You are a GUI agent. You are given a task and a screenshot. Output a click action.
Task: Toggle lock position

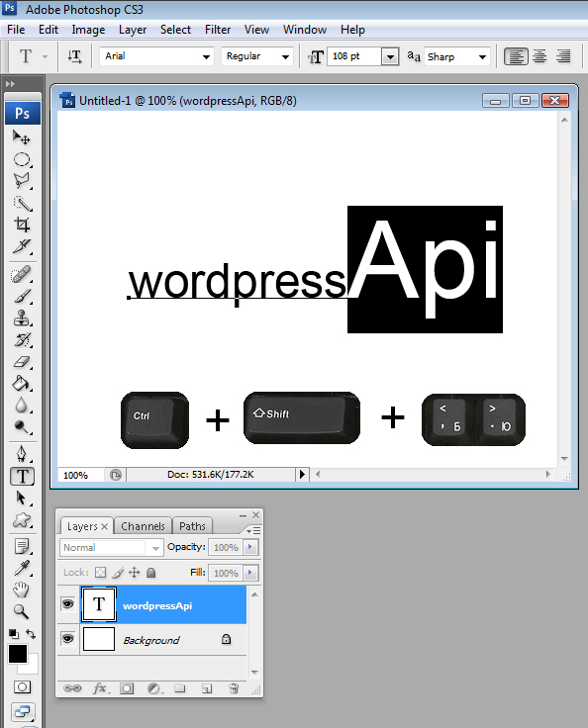tap(135, 573)
